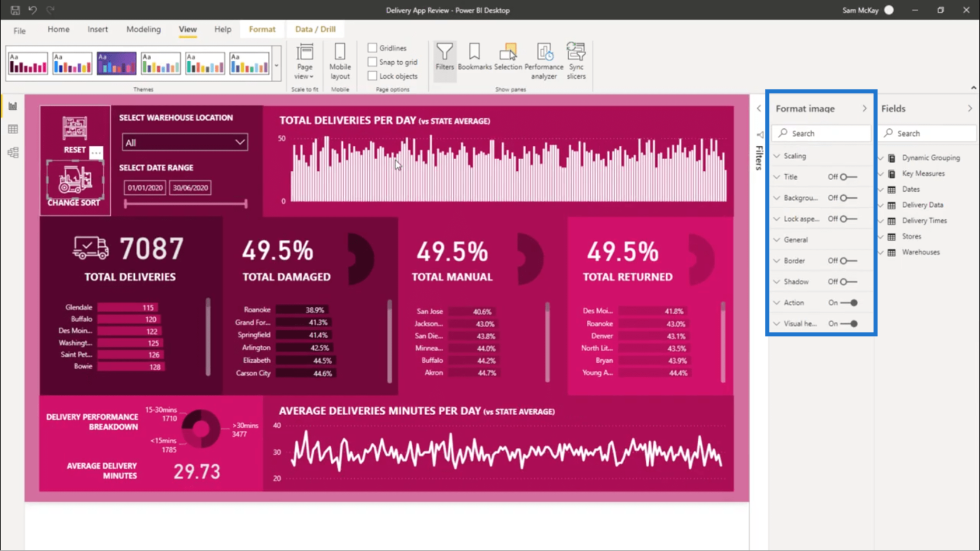Enable the Lock objects checkbox
980x551 pixels.
tap(372, 76)
